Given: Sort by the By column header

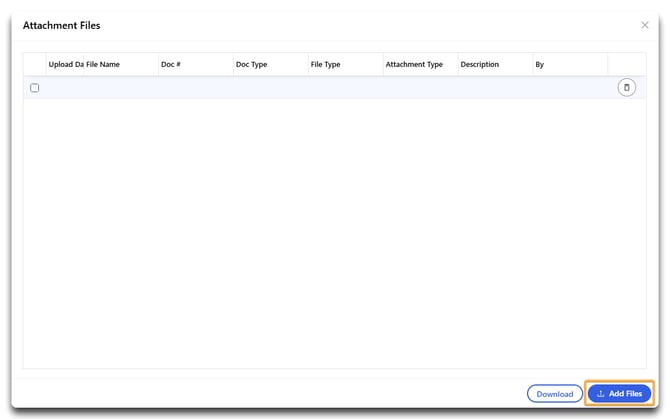Looking at the screenshot, I should coord(540,65).
